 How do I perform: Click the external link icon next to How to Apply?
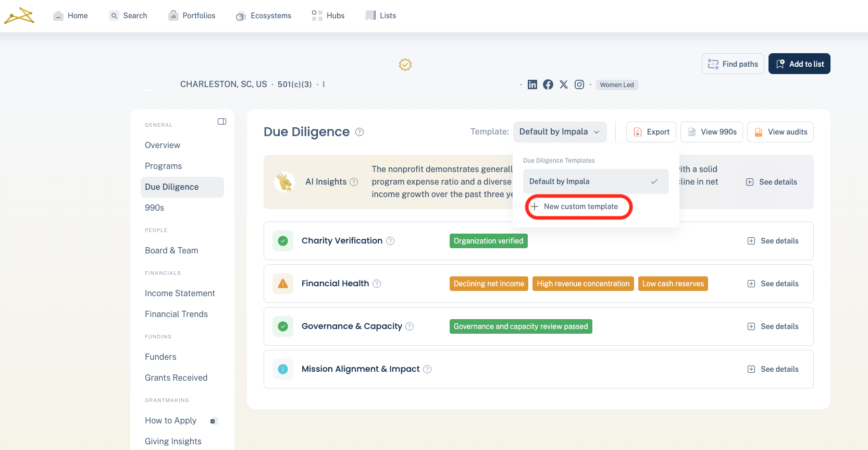(x=213, y=421)
